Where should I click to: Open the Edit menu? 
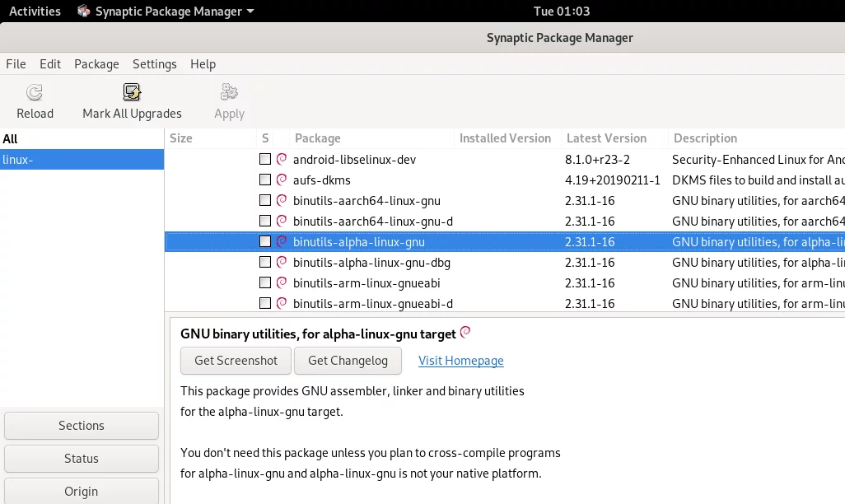pyautogui.click(x=50, y=64)
